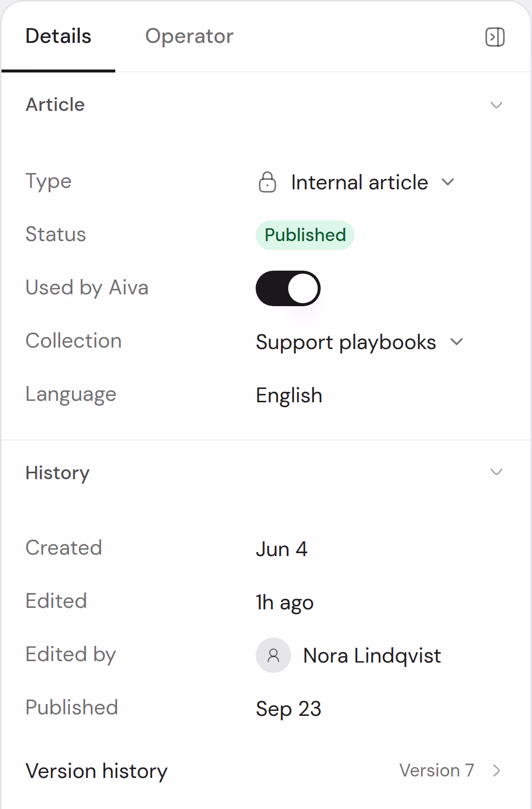This screenshot has width=532, height=809.
Task: Click the Jun 4 created date
Action: 282,549
